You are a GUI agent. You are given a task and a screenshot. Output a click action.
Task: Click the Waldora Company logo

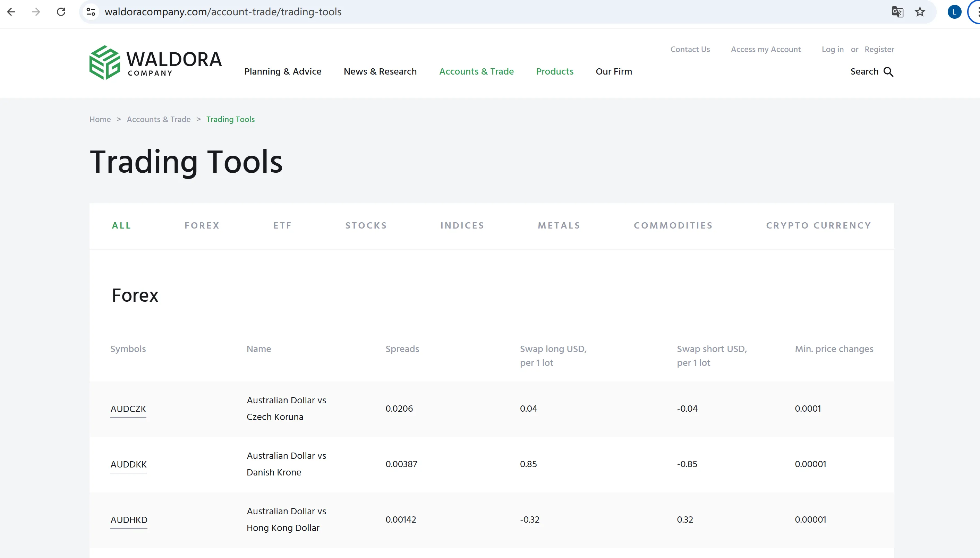click(155, 62)
